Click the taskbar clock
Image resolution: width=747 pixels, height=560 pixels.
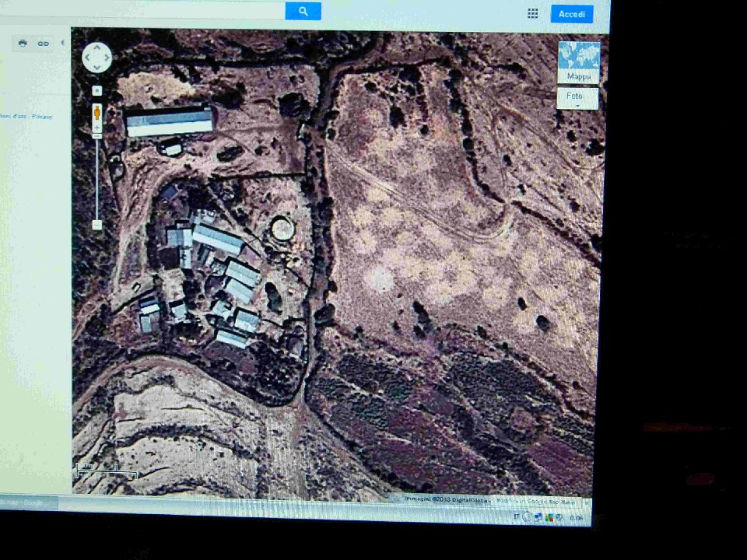click(x=577, y=518)
